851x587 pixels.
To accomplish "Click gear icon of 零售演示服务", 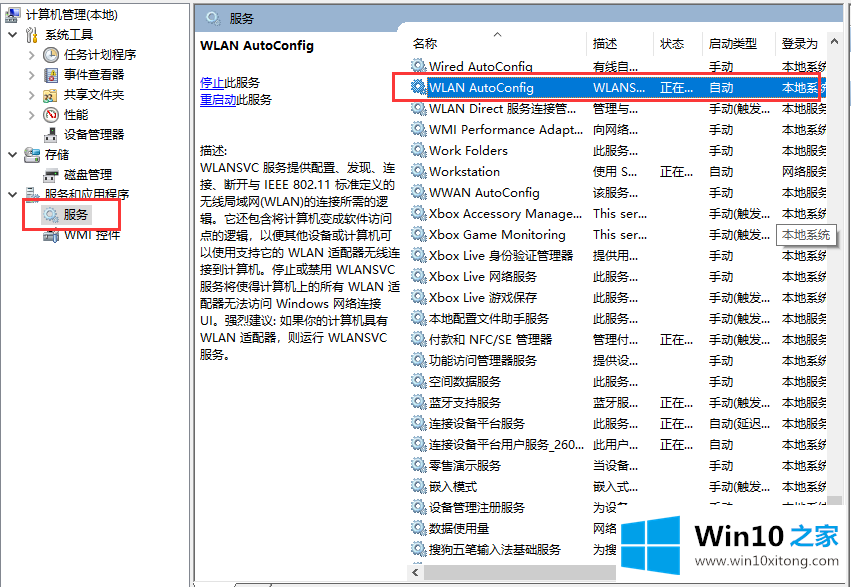I will [x=418, y=465].
